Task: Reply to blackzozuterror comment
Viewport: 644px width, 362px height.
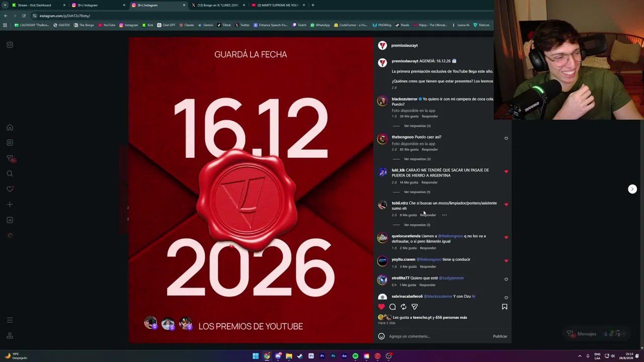Action: 430,117
